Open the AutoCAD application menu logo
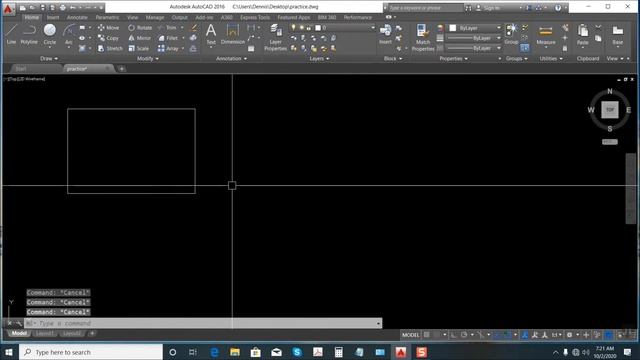640x360 pixels. click(x=8, y=9)
